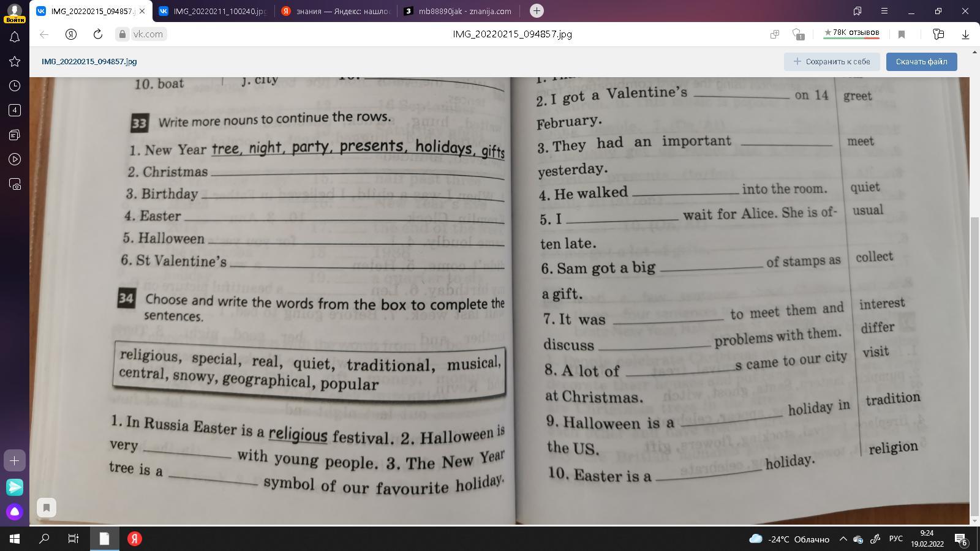980x551 pixels.
Task: Open a new tab with plus button
Action: (537, 11)
